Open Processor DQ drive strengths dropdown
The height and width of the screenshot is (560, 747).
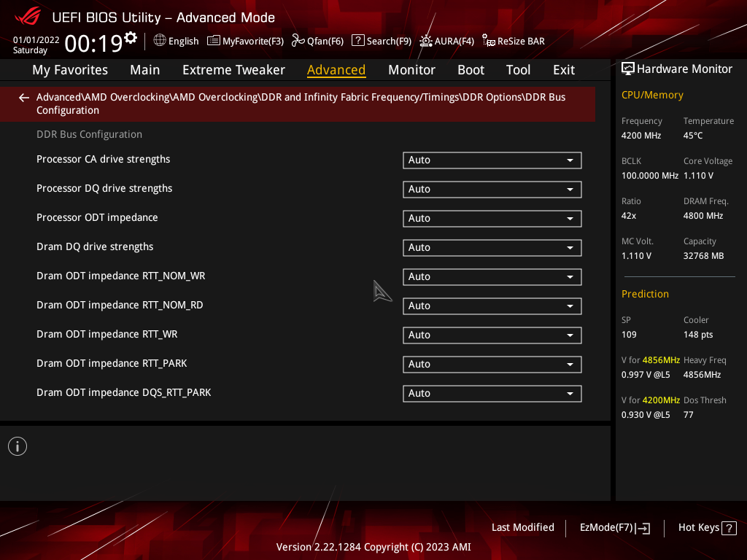[x=492, y=189]
